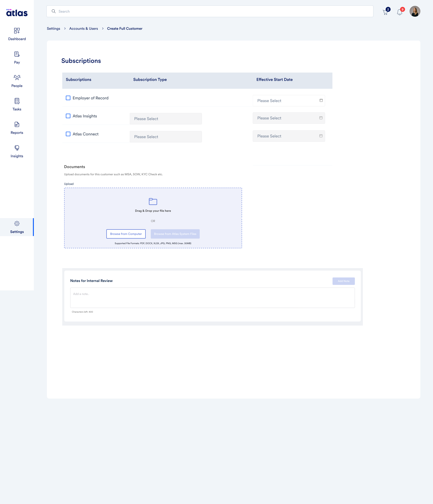The height and width of the screenshot is (504, 433).
Task: Open Employer of Record start date picker
Action: [289, 101]
